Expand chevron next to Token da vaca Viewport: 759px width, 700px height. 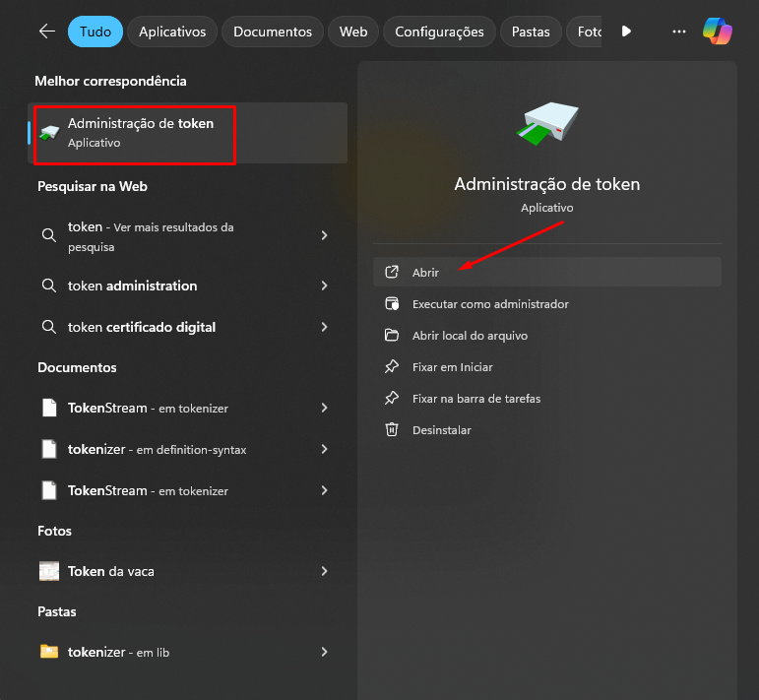[324, 571]
